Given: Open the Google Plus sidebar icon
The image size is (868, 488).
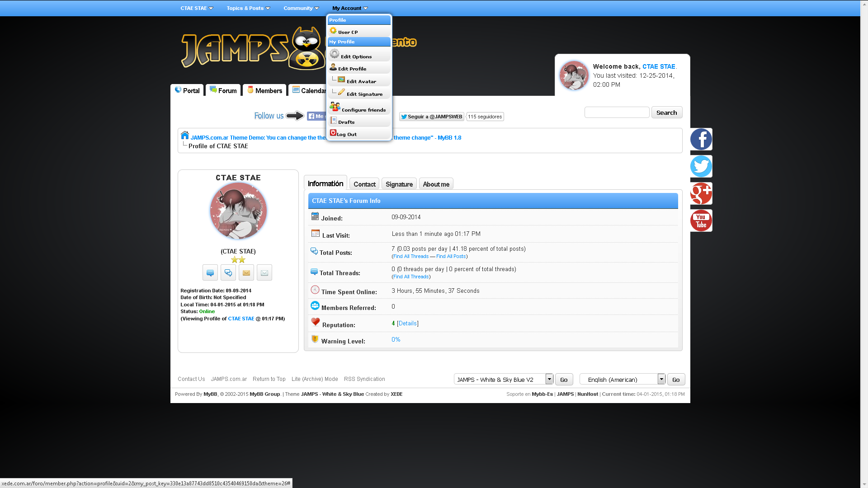Looking at the screenshot, I should click(x=701, y=193).
